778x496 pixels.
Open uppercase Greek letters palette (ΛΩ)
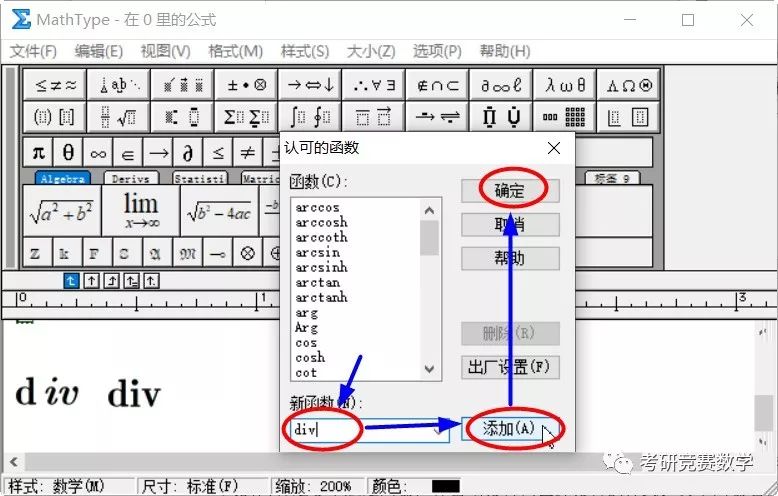click(628, 85)
